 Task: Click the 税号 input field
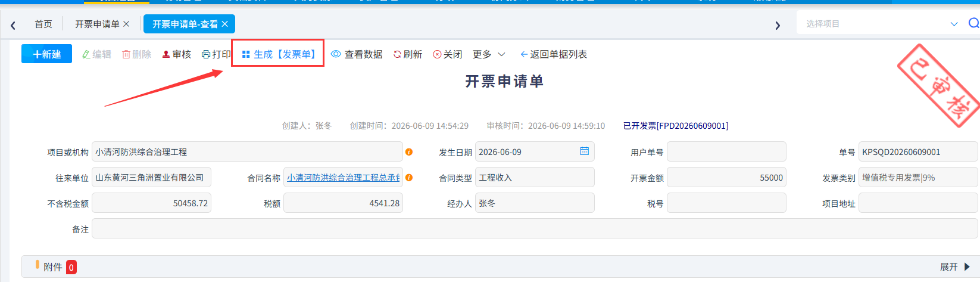[x=726, y=203]
